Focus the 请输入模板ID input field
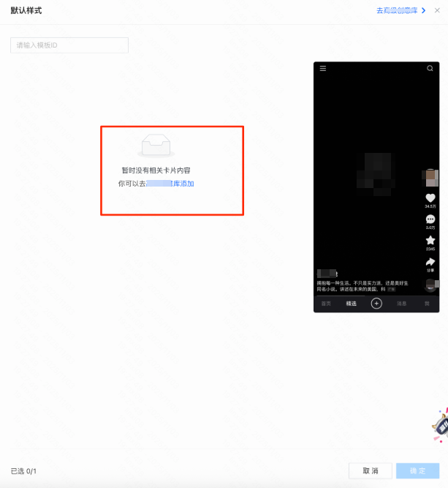The image size is (448, 488). [x=69, y=45]
